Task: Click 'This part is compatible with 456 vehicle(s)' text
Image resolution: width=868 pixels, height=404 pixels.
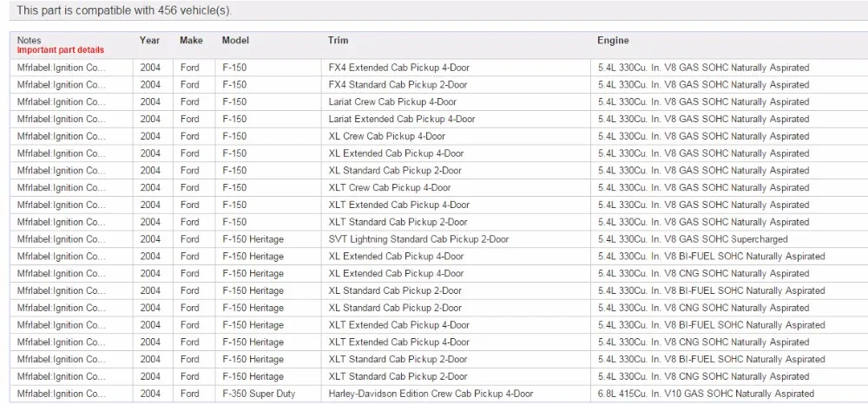Action: pos(124,10)
